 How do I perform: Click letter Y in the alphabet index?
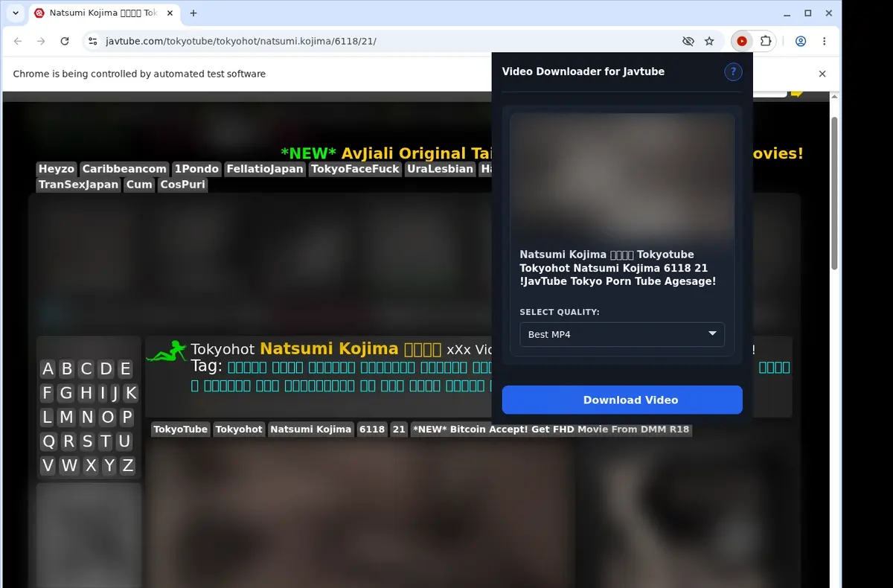point(109,466)
